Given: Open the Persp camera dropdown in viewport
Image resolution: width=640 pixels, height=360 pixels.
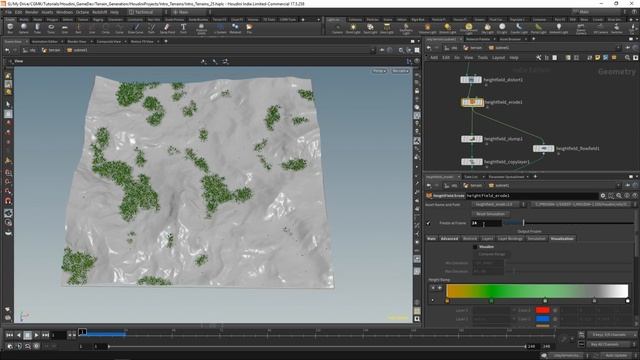Looking at the screenshot, I should pyautogui.click(x=379, y=71).
